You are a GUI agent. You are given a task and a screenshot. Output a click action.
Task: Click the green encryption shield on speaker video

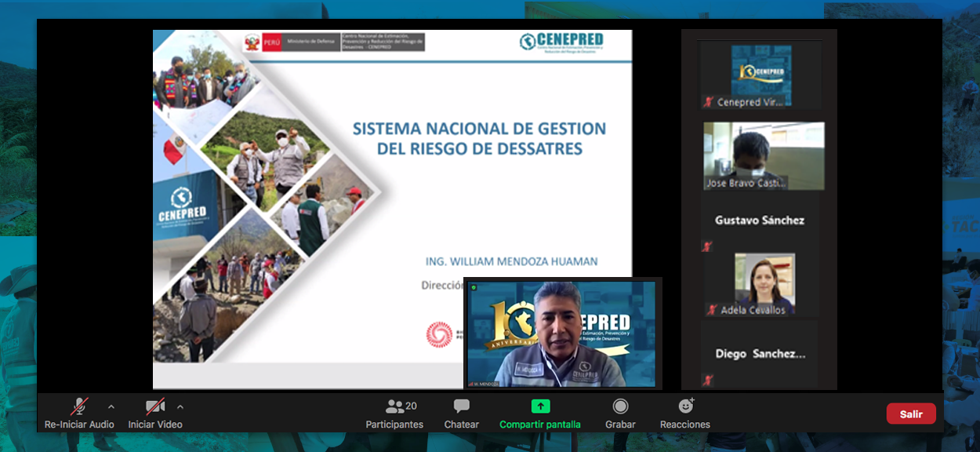point(474,287)
